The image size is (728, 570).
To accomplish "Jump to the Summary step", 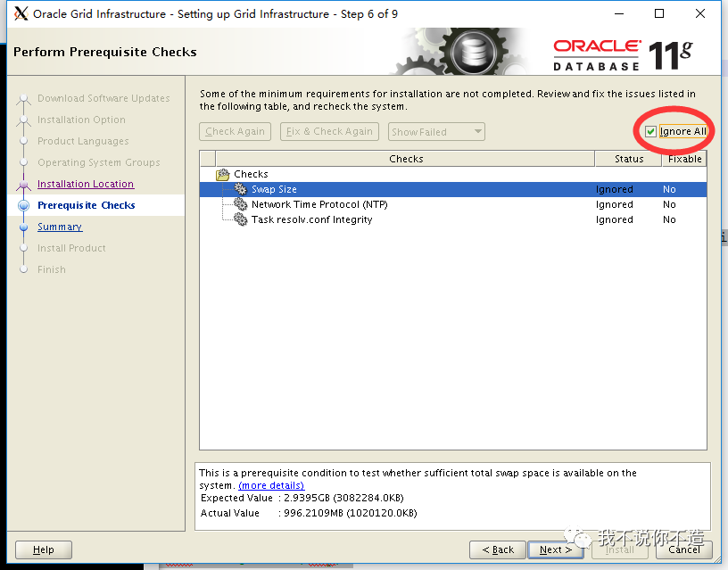I will (60, 227).
